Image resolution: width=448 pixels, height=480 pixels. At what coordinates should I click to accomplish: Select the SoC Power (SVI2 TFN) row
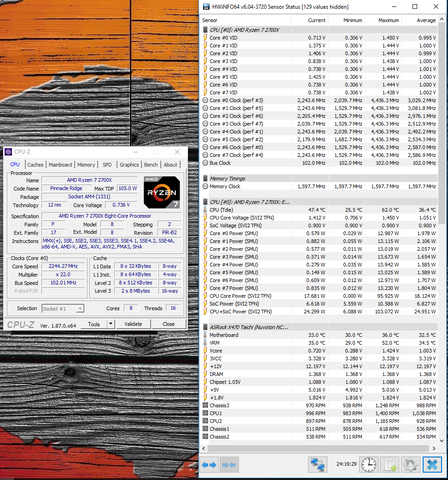pos(319,304)
